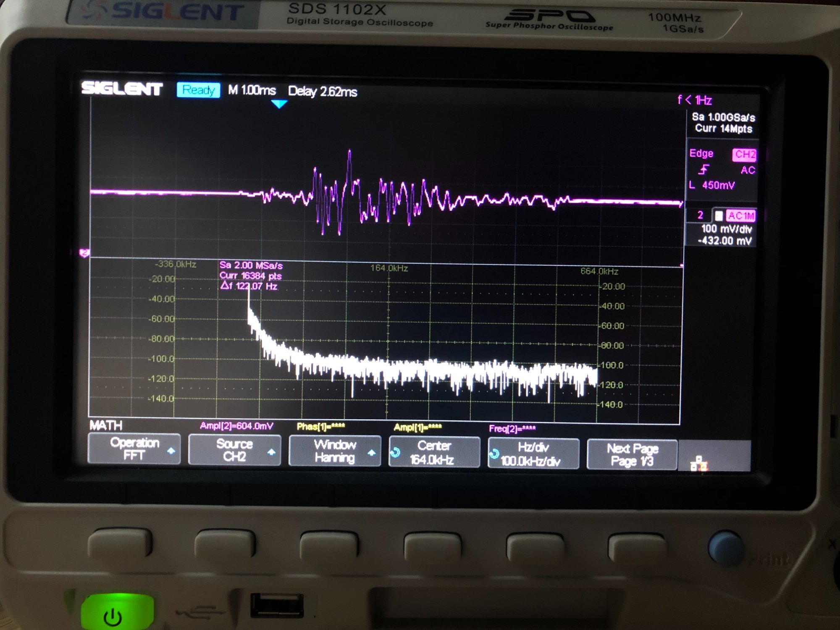Select the M 1.00ms timebase readout
The image size is (840, 630).
252,90
